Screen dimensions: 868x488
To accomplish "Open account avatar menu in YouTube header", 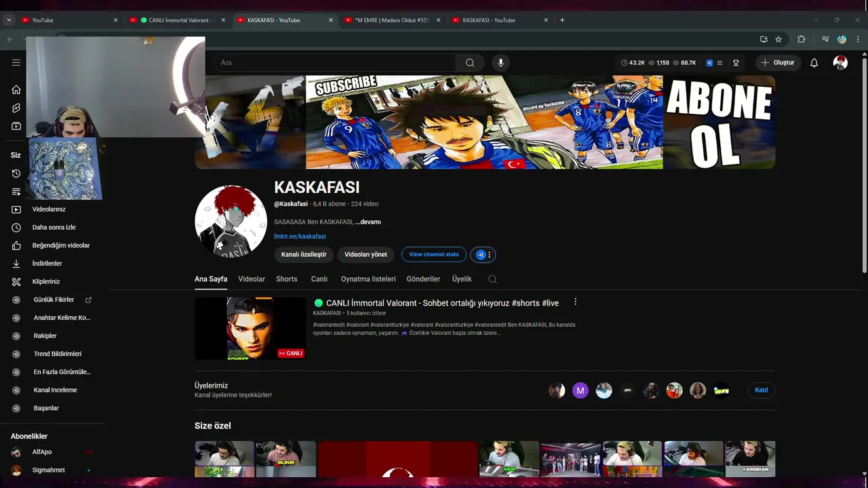I will [x=840, y=62].
